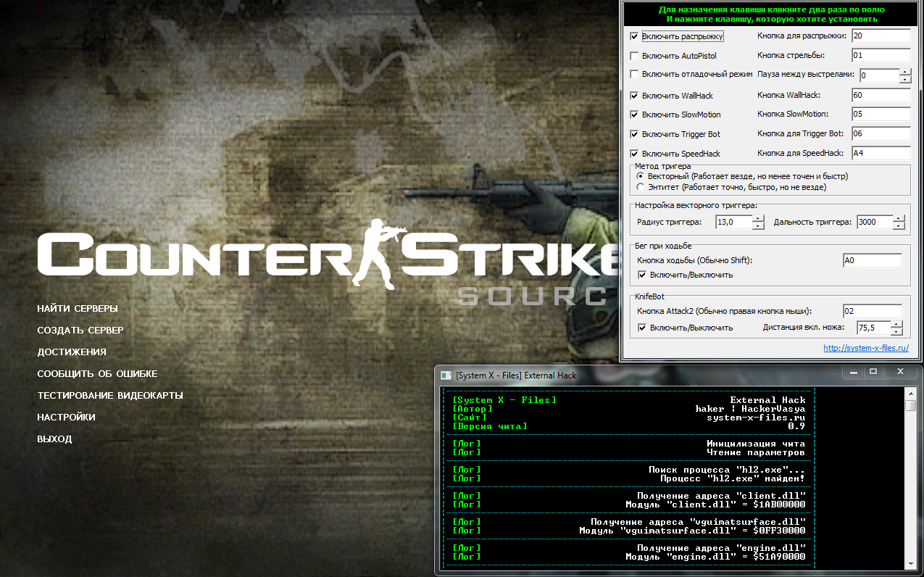Choose 'Создать сервер' in game menu
The image size is (924, 577).
pyautogui.click(x=80, y=331)
